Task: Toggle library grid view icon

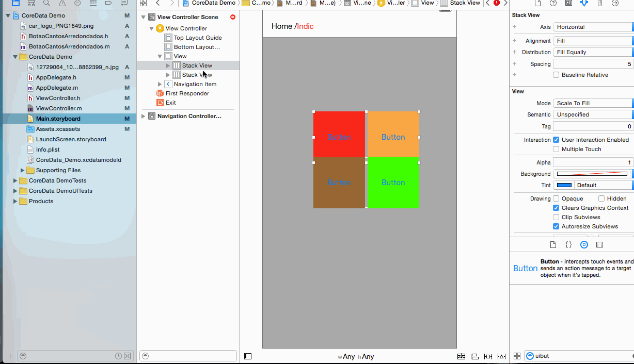Action: pyautogui.click(x=517, y=356)
